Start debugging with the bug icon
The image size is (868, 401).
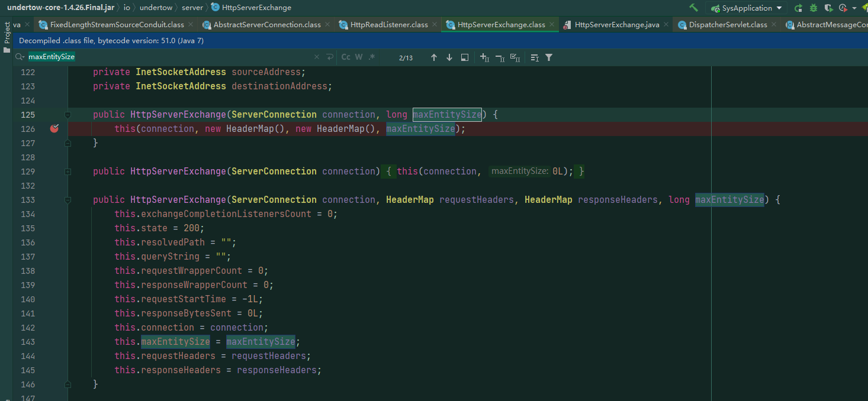(813, 8)
